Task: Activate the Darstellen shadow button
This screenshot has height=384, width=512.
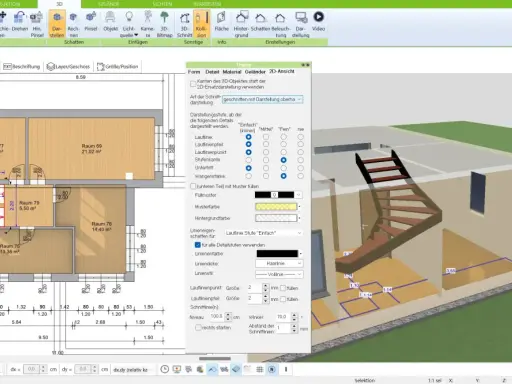Action: pyautogui.click(x=57, y=24)
